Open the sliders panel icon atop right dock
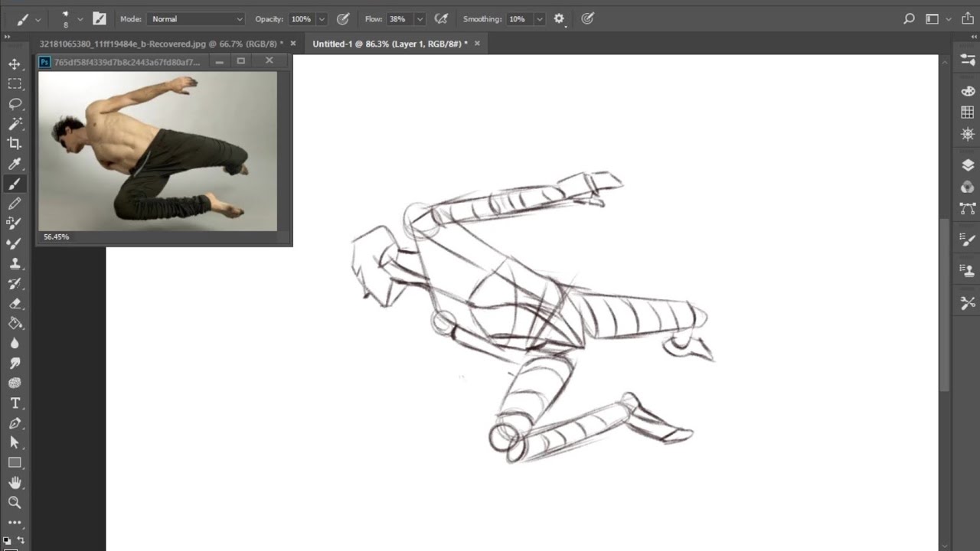This screenshot has height=551, width=980. point(968,60)
